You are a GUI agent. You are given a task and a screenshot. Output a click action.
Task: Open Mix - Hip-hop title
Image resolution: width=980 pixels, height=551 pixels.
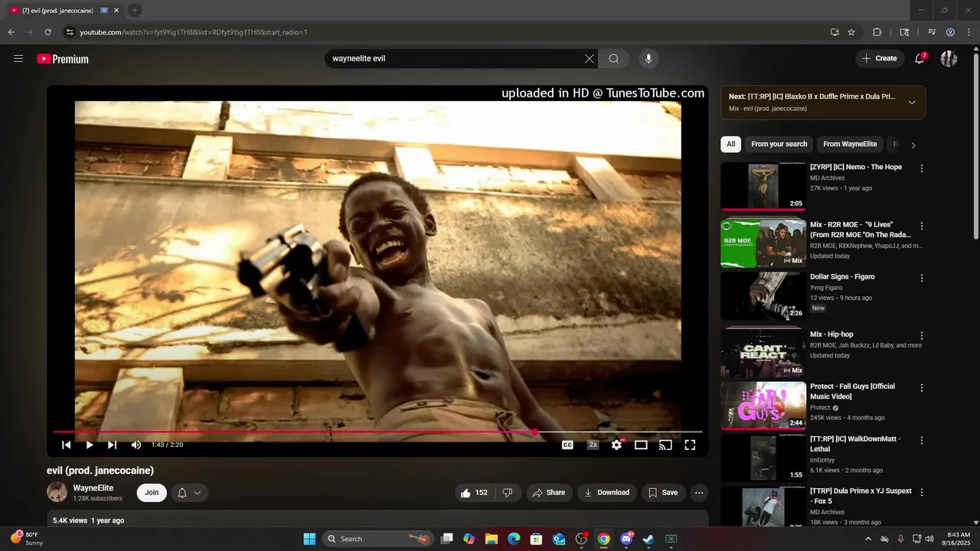pos(831,334)
